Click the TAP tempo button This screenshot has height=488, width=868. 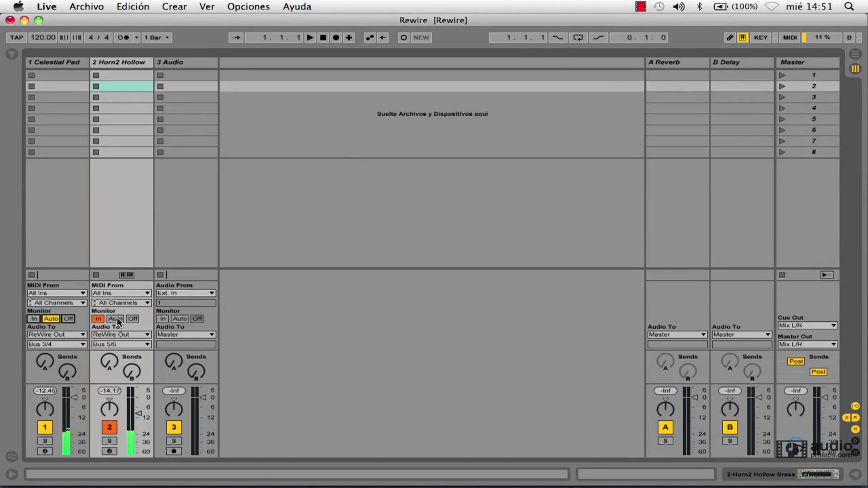click(16, 38)
